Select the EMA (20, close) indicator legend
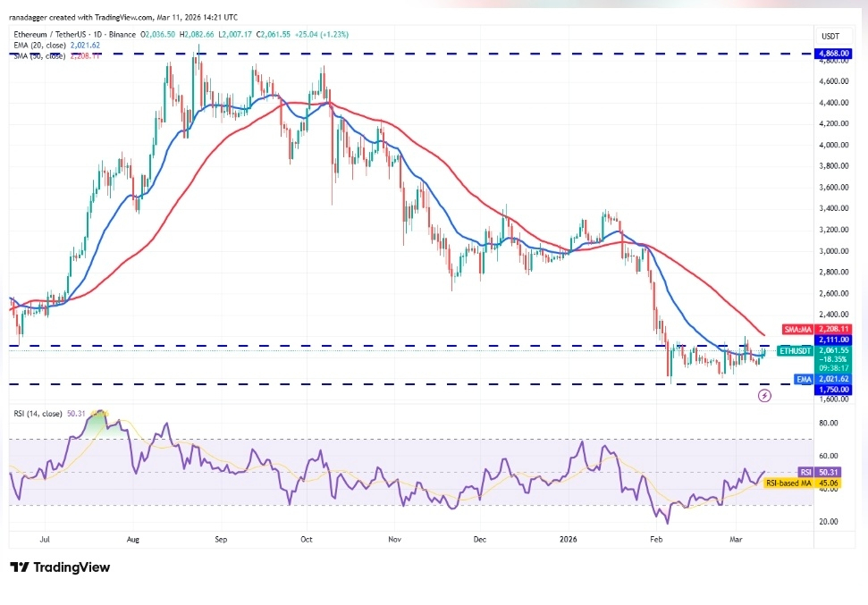868x605 pixels. (x=57, y=46)
